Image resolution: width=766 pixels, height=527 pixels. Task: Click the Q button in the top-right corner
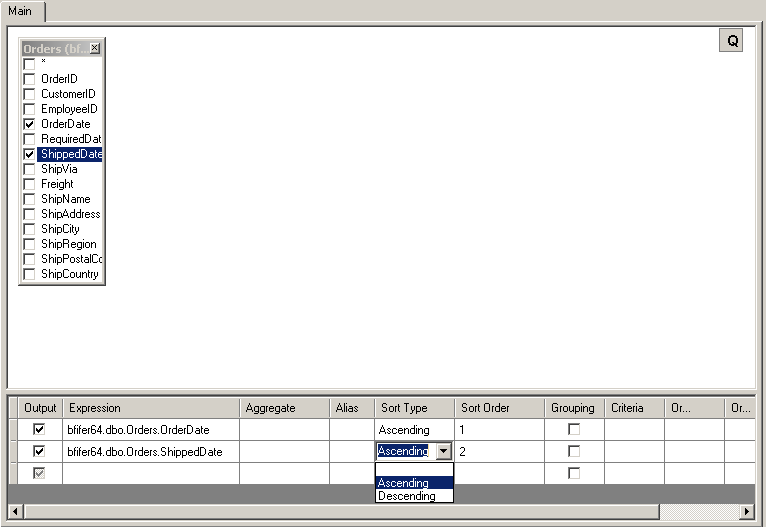coord(731,40)
